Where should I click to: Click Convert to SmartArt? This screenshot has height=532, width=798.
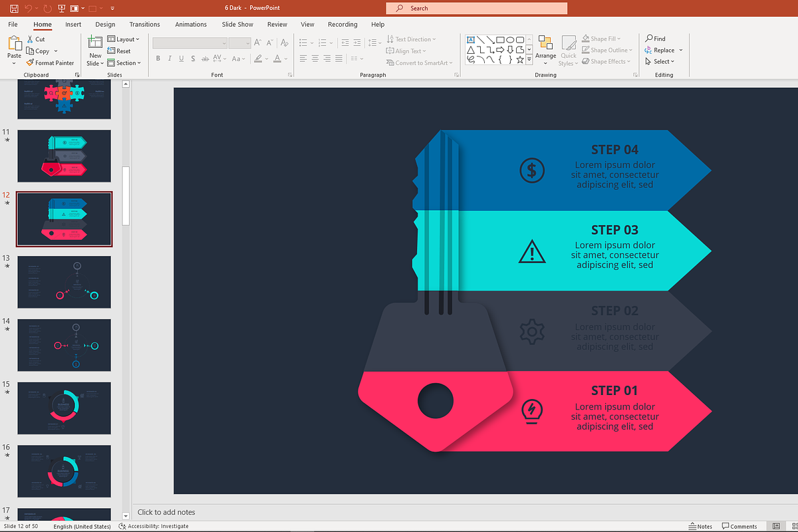pyautogui.click(x=419, y=63)
